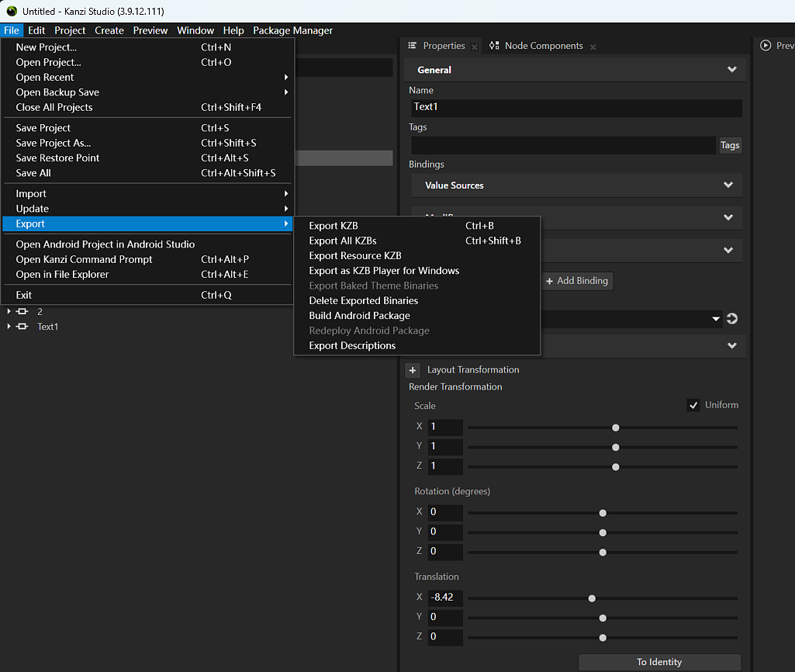Choose Save Project As
The image size is (795, 672).
(x=147, y=143)
